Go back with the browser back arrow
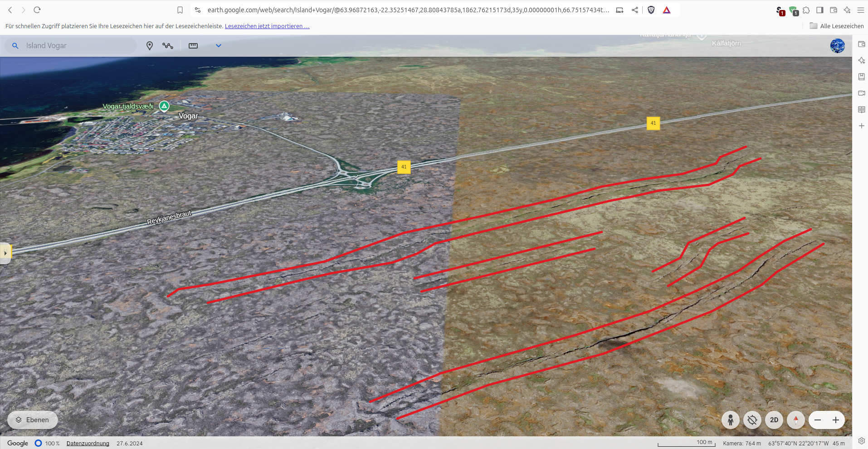 (x=10, y=10)
